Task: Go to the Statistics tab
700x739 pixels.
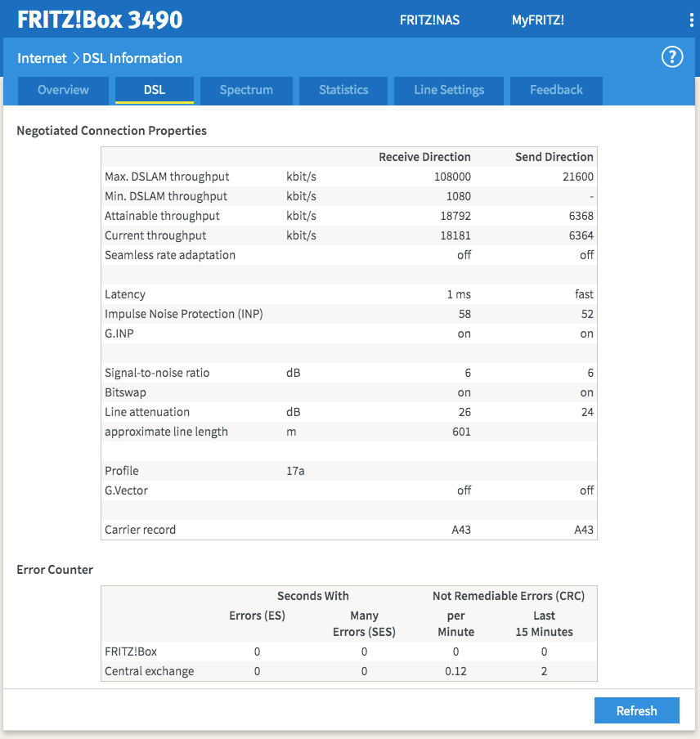Action: pyautogui.click(x=343, y=90)
